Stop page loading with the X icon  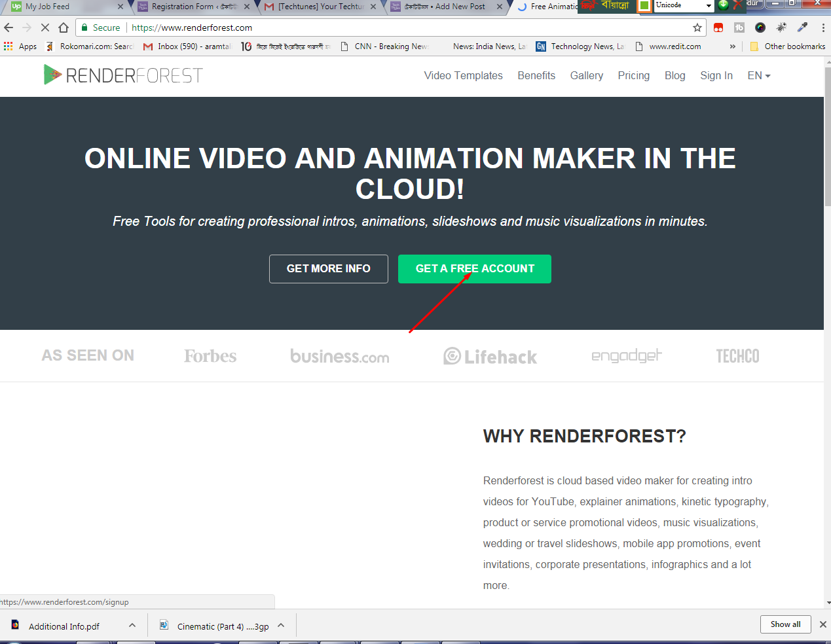pos(45,27)
